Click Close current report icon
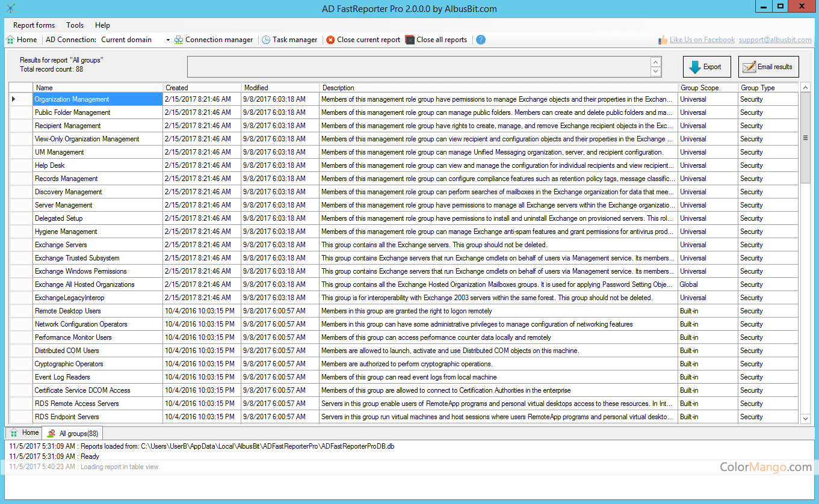This screenshot has width=819, height=504. click(x=330, y=40)
